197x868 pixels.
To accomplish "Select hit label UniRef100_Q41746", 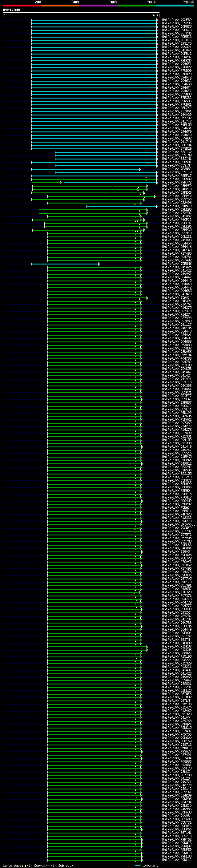I will [x=177, y=142].
